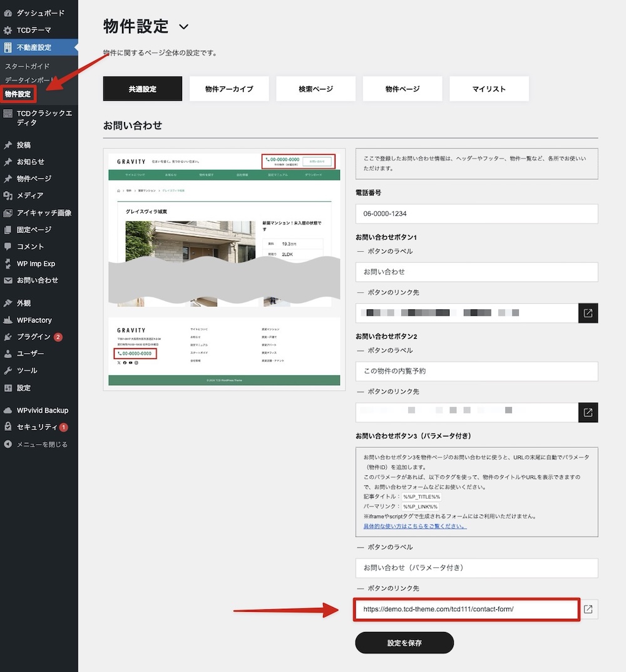Screen dimensions: 626x672
Task: Open button 1 link in new window
Action: [x=588, y=313]
